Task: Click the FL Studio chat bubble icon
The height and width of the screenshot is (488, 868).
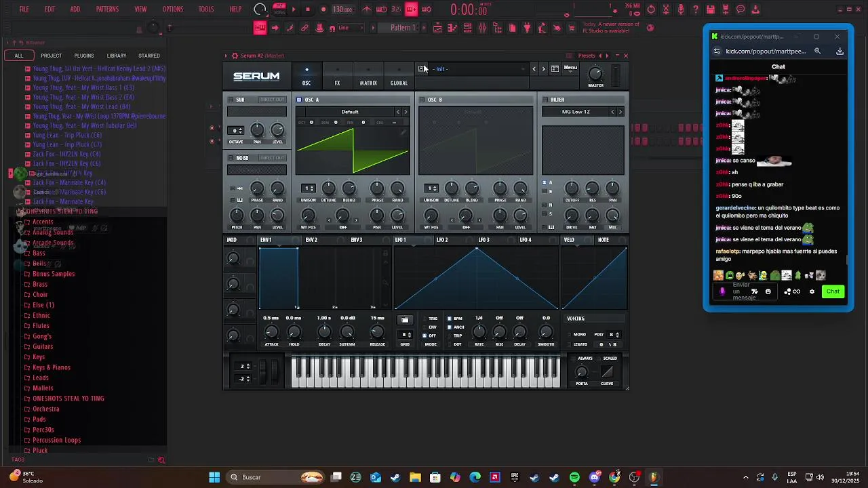Action: pos(741,9)
